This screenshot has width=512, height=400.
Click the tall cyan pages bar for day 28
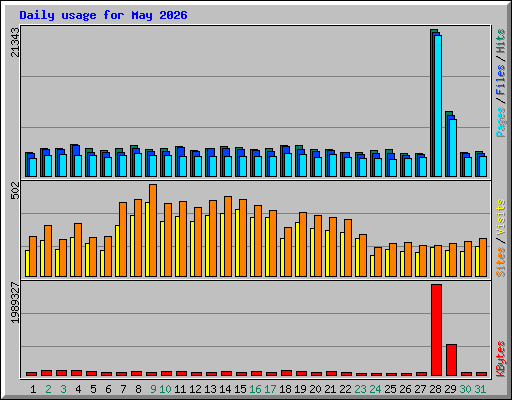pyautogui.click(x=438, y=106)
